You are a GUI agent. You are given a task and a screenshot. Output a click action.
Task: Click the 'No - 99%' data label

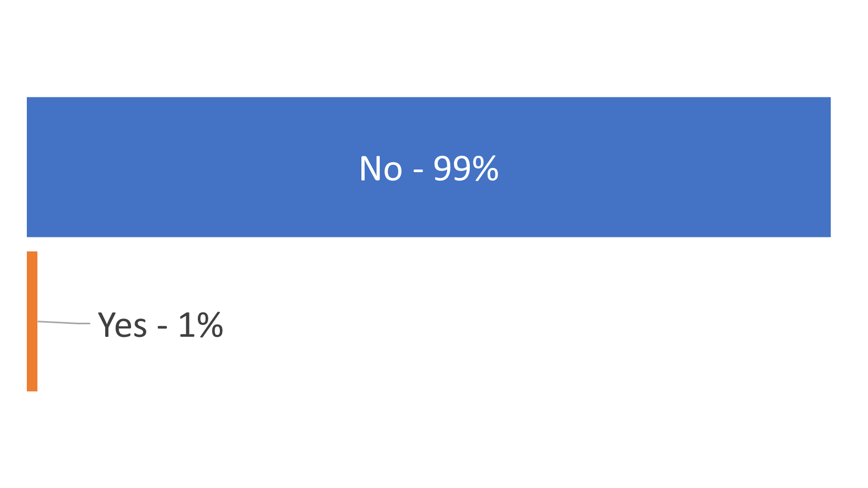pos(429,168)
